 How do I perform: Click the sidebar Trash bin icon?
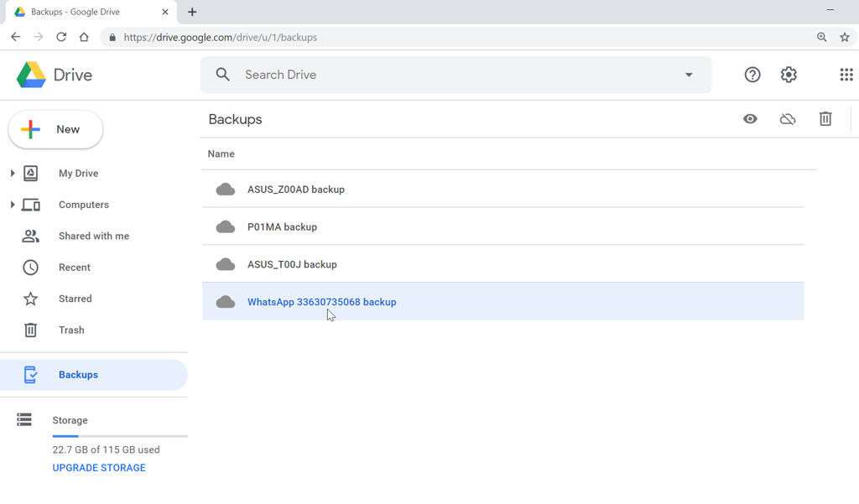pyautogui.click(x=31, y=330)
